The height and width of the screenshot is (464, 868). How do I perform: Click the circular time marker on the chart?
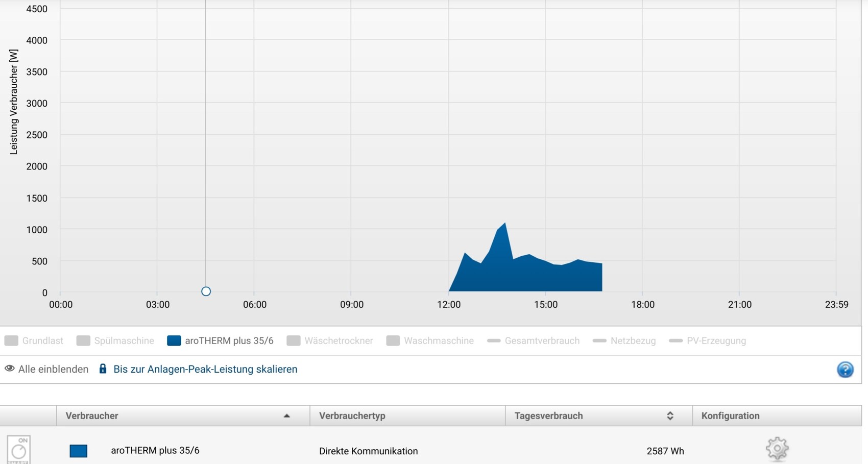[206, 291]
